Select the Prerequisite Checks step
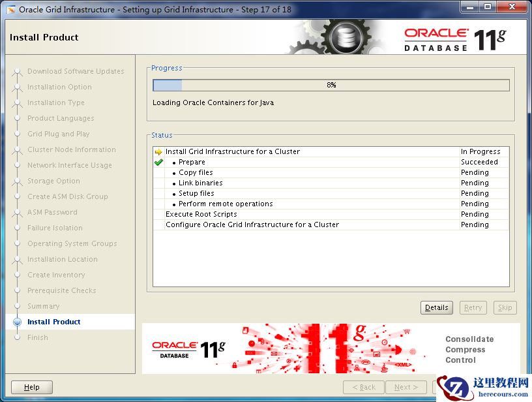532x402 pixels. click(62, 290)
